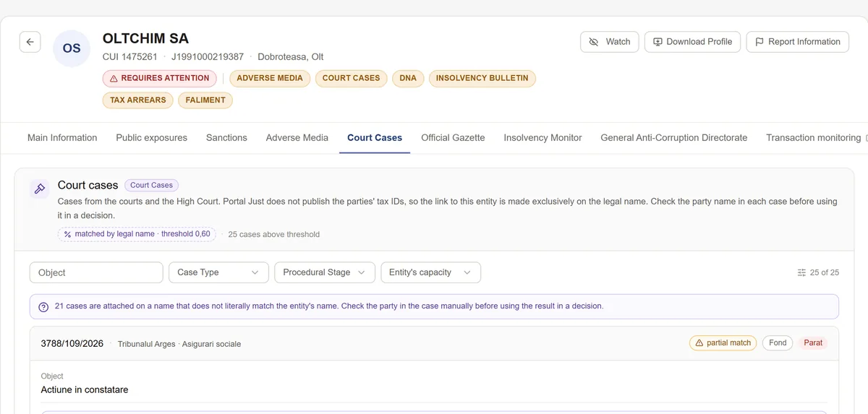Screen dimensions: 868x414
Task: Click the CUI 1475261 identifier
Action: pyautogui.click(x=130, y=56)
